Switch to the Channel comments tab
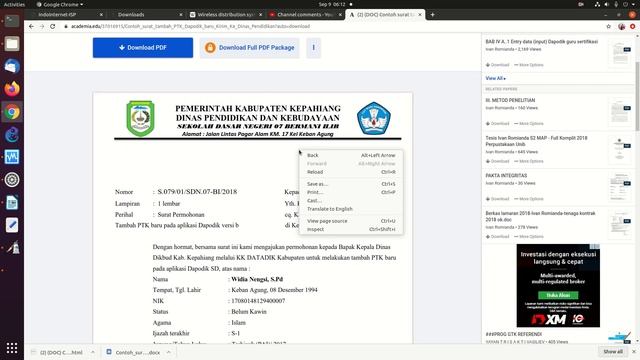The height and width of the screenshot is (360, 640). coord(304,15)
